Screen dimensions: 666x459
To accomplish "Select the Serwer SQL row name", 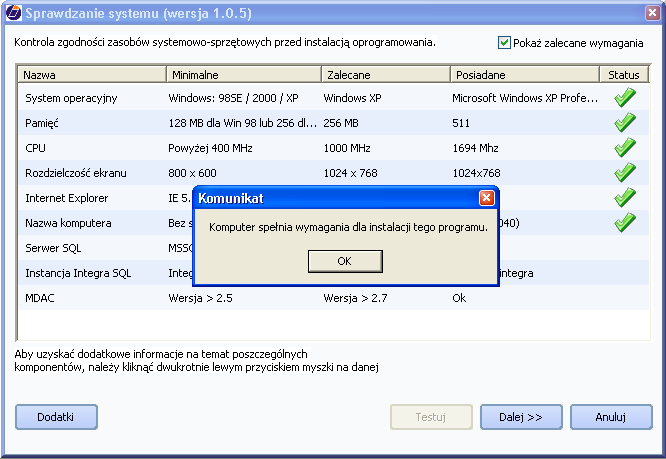I will pos(53,248).
